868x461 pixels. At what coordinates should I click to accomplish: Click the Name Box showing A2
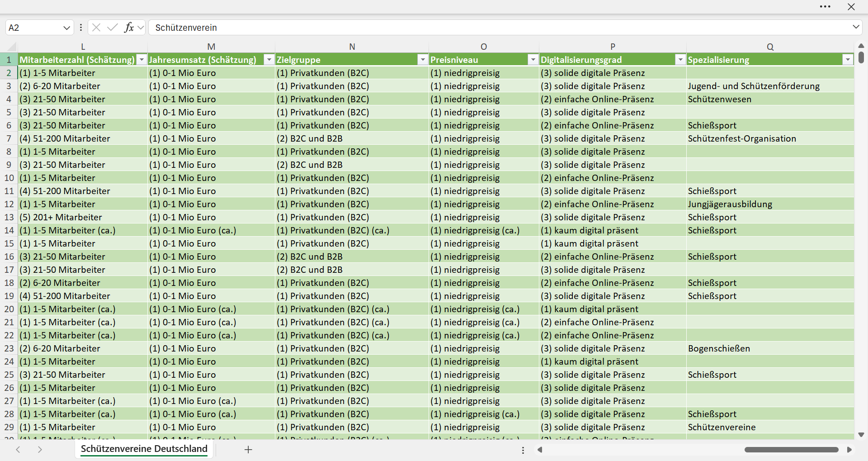(34, 28)
